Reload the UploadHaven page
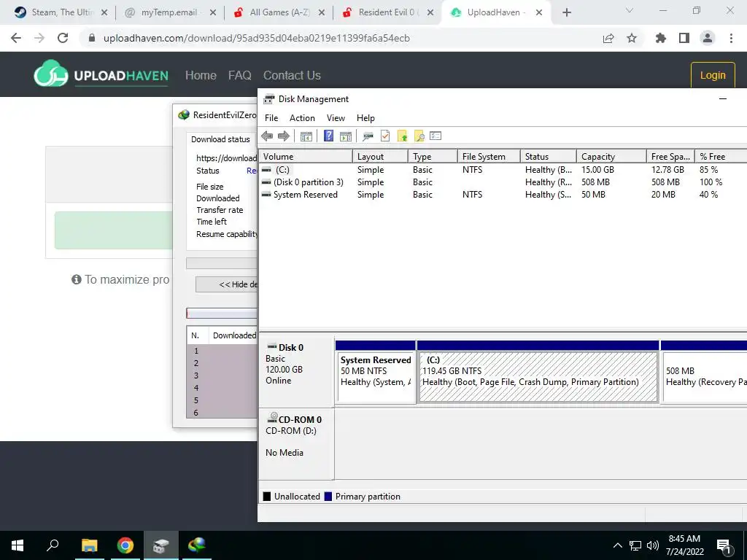The width and height of the screenshot is (747, 560). tap(63, 38)
